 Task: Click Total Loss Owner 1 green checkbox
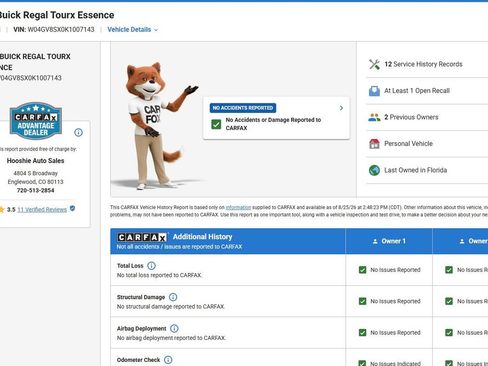coord(362,270)
